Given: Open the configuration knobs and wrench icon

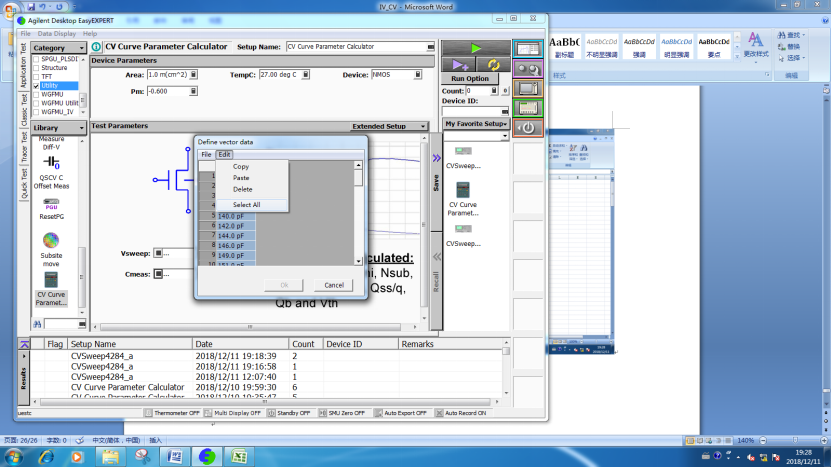Looking at the screenshot, I should pyautogui.click(x=528, y=69).
